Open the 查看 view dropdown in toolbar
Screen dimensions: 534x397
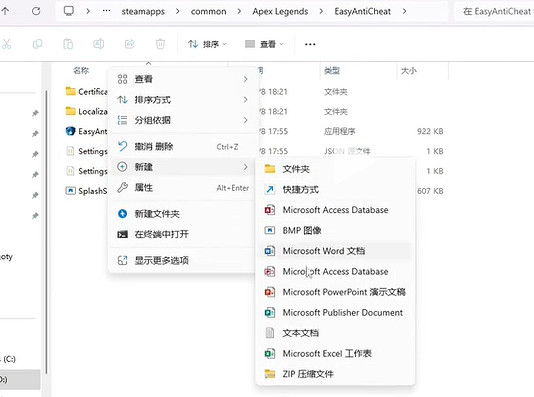pos(264,44)
